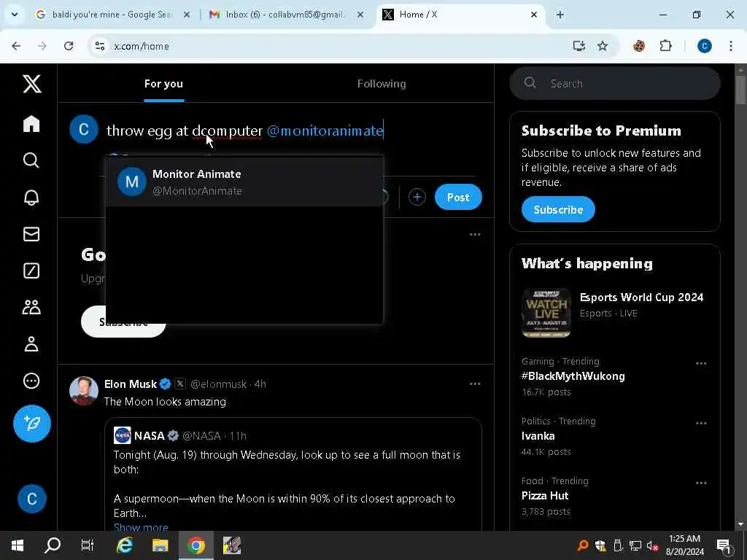Open account menu avatar at sidebar bottom
Screen dimensions: 747x560
click(32, 499)
